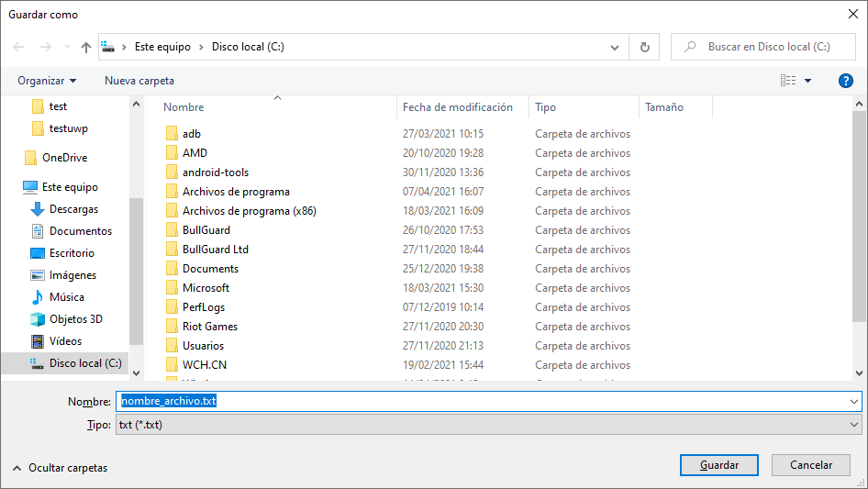Sort by the Nombre column header

184,107
